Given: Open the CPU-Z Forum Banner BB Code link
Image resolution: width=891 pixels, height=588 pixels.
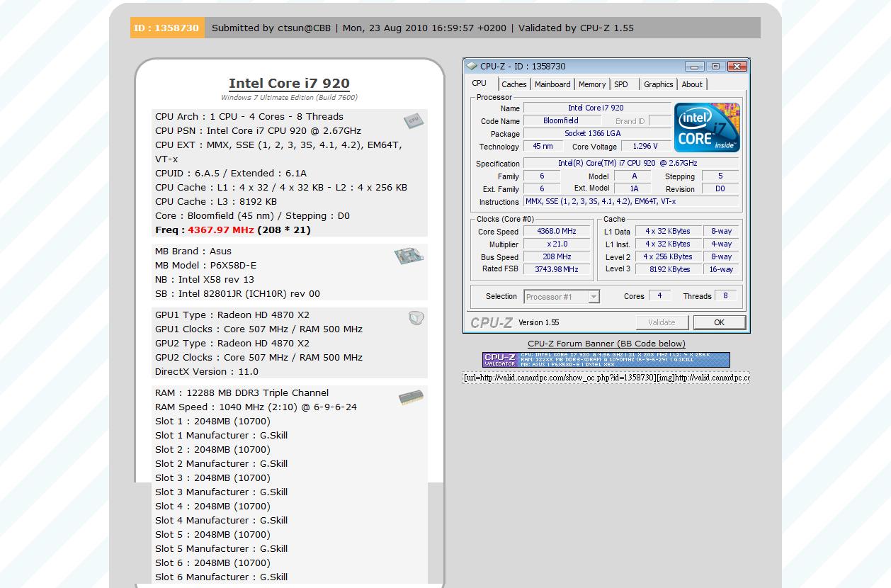Looking at the screenshot, I should pos(606,344).
